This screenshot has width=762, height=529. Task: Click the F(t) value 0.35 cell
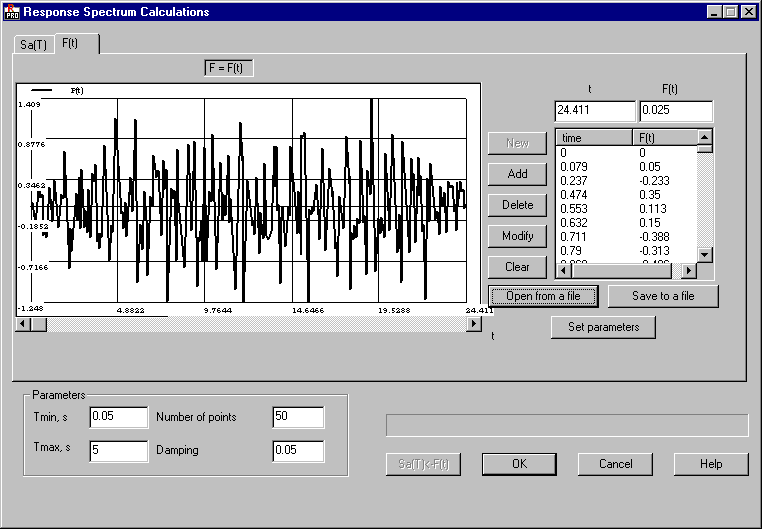[x=650, y=195]
